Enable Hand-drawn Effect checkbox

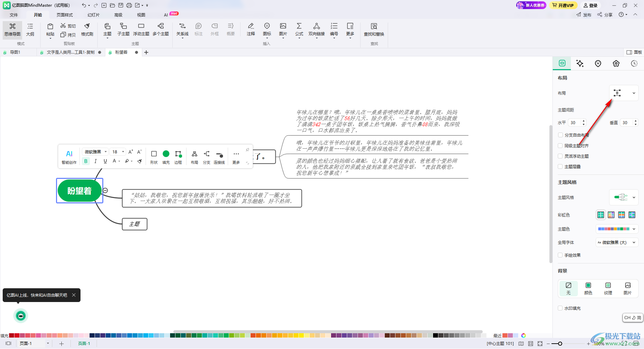click(x=560, y=255)
